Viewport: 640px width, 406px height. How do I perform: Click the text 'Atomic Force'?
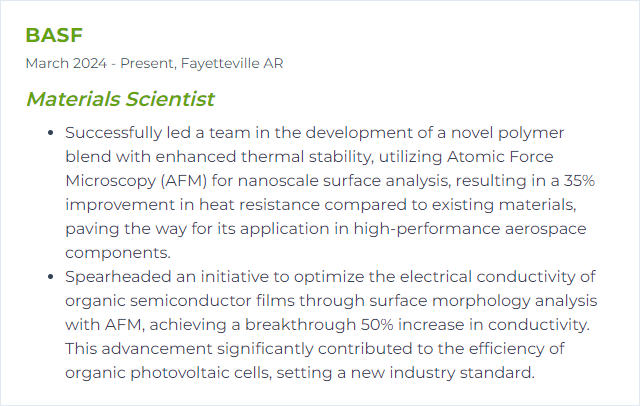tap(500, 157)
